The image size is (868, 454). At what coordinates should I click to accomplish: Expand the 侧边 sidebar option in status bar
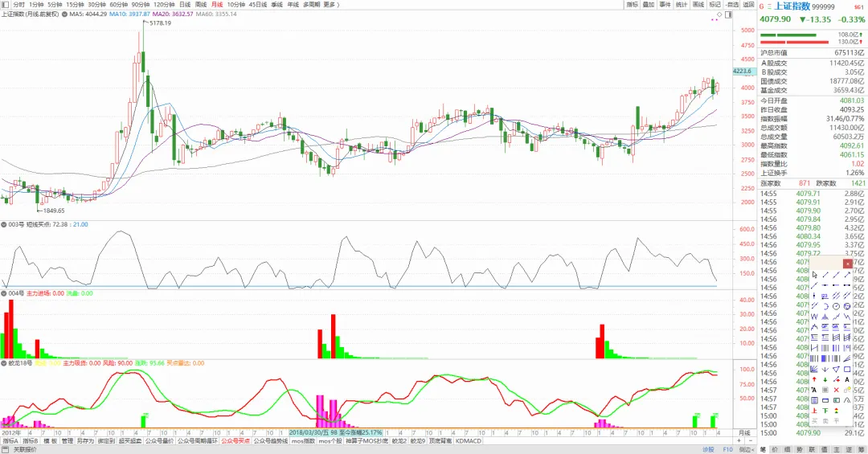tap(747, 449)
